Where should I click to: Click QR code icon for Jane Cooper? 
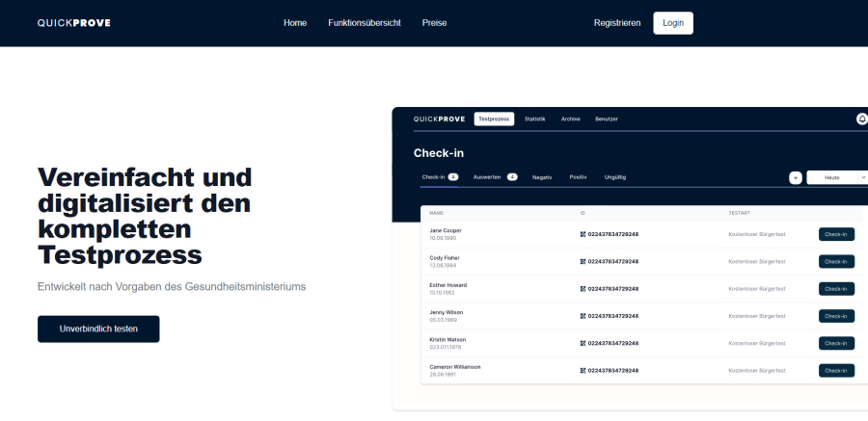(x=583, y=234)
